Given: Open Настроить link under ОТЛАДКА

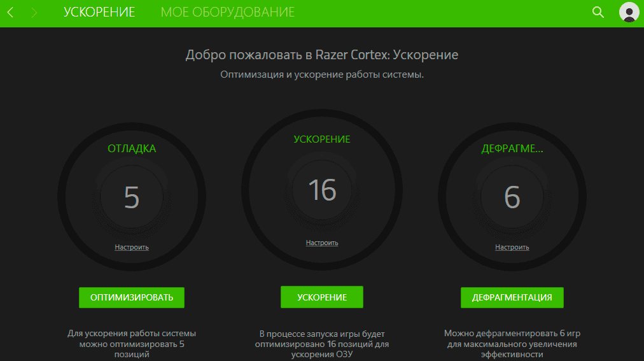Looking at the screenshot, I should point(132,247).
